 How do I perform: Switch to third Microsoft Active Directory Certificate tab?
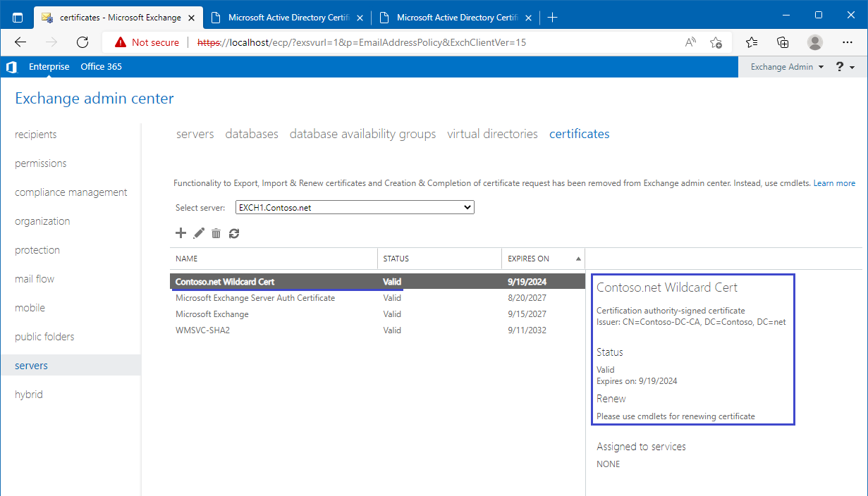pyautogui.click(x=456, y=18)
